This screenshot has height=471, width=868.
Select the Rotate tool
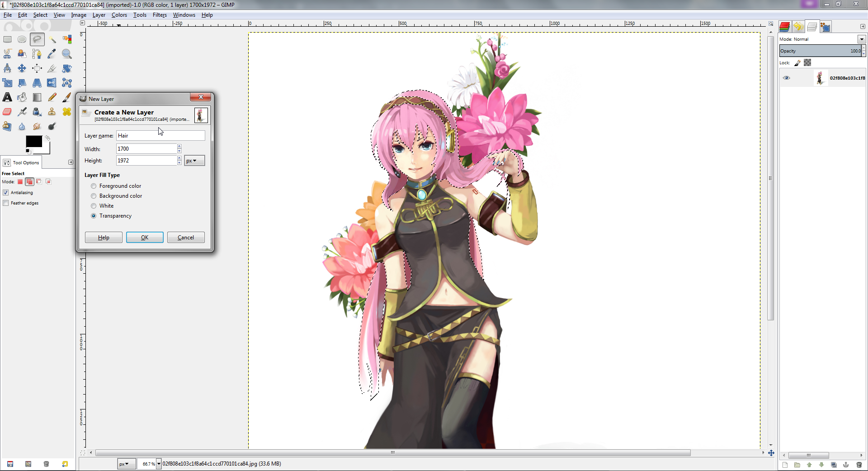point(67,68)
